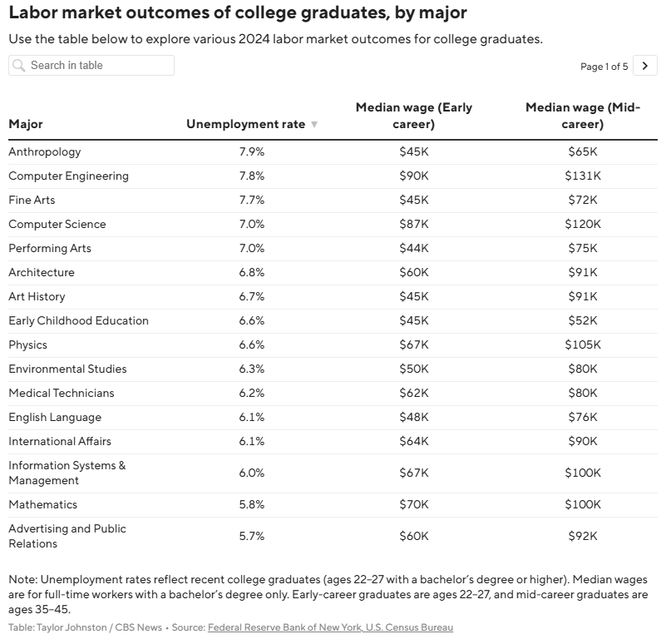
Task: Click Early Childhood Education major cell
Action: (78, 321)
